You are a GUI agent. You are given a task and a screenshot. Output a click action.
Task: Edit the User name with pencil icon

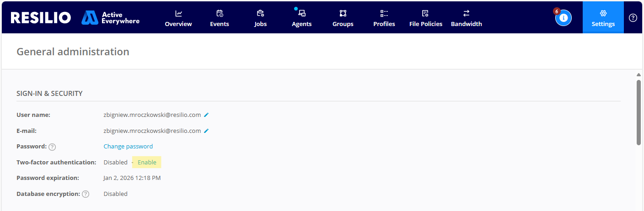[206, 115]
